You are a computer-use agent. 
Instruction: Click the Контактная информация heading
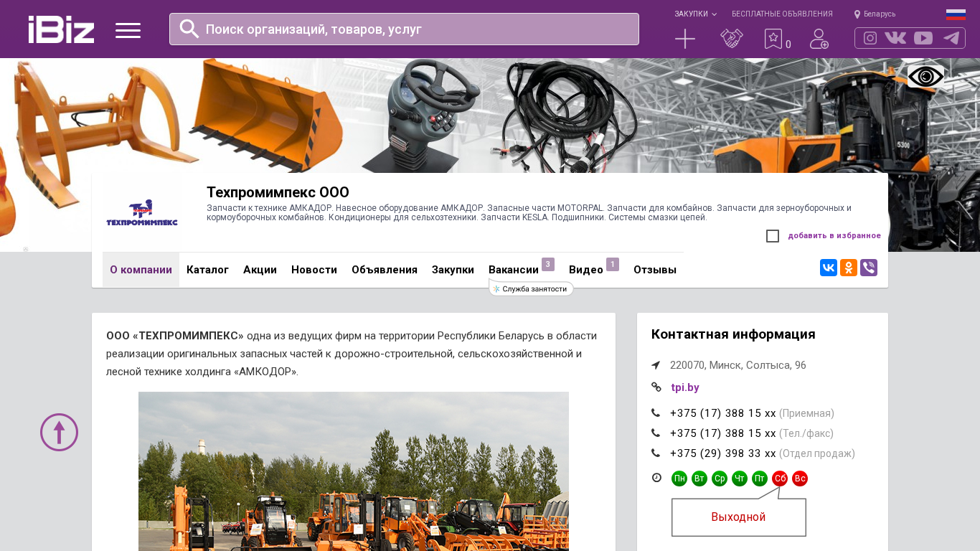(733, 334)
